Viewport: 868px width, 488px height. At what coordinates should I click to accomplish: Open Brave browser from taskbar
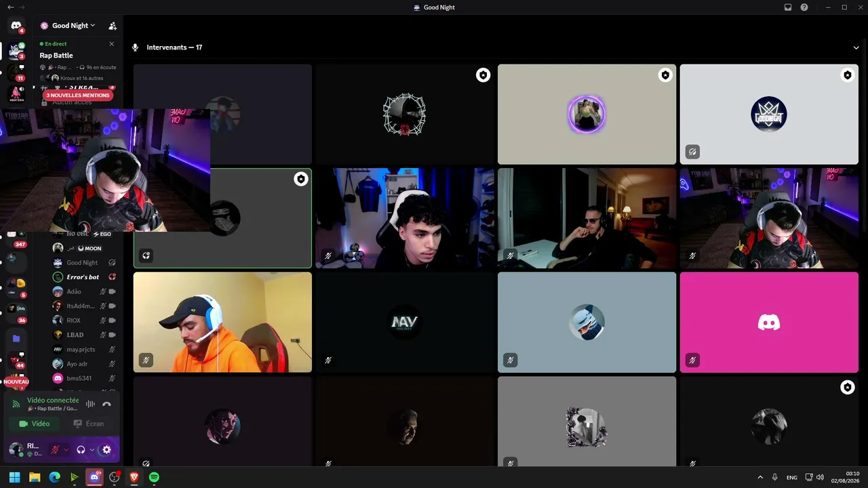pos(134,477)
